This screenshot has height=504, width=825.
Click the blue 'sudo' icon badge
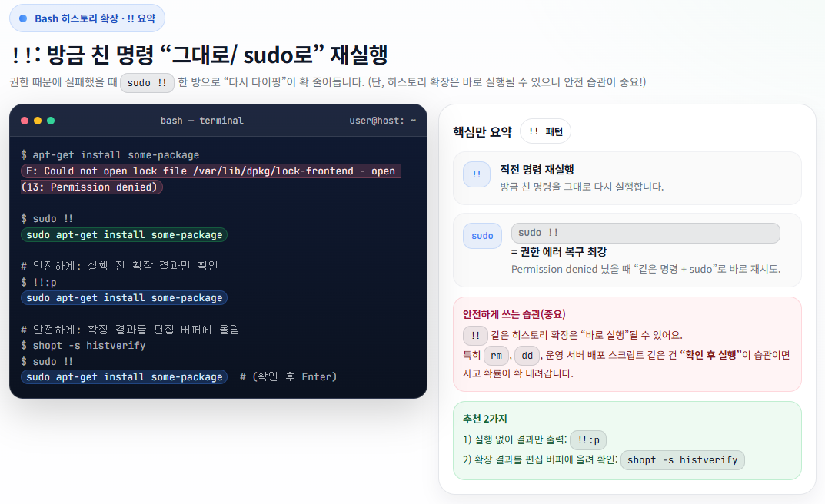click(x=483, y=236)
